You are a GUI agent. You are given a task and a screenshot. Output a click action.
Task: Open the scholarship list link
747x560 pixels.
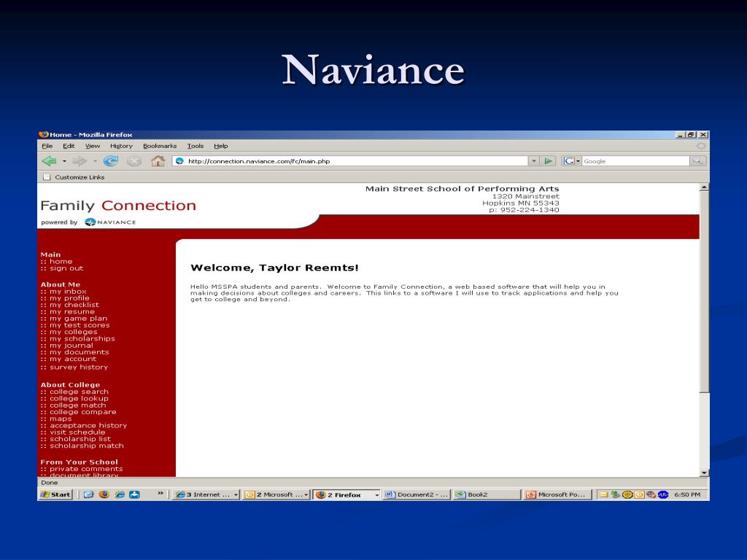[x=80, y=438]
